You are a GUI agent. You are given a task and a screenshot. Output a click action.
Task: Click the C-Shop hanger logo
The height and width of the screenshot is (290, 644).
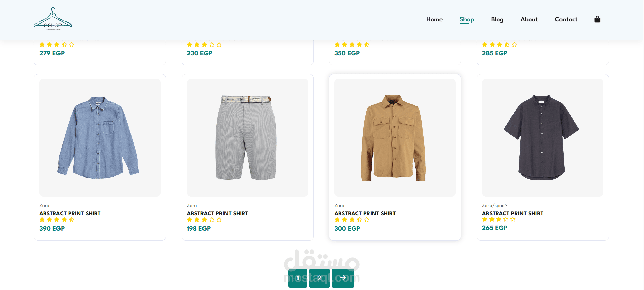(x=53, y=19)
